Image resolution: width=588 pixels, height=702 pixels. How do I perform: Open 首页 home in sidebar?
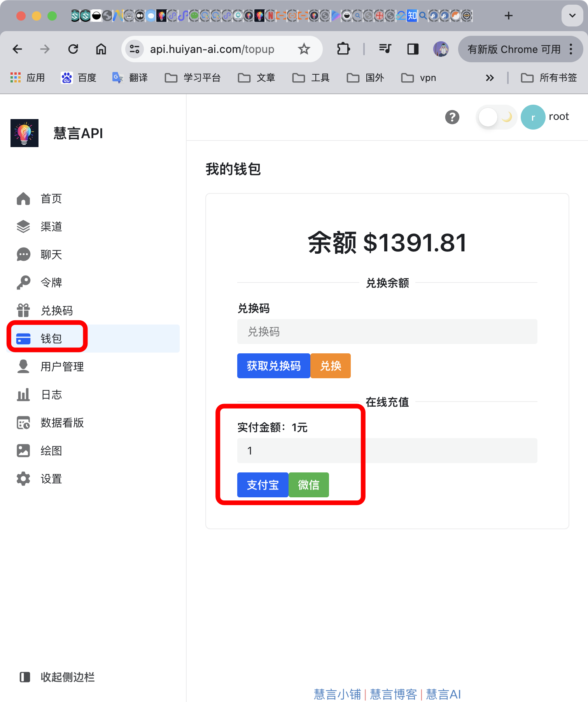[x=51, y=199]
